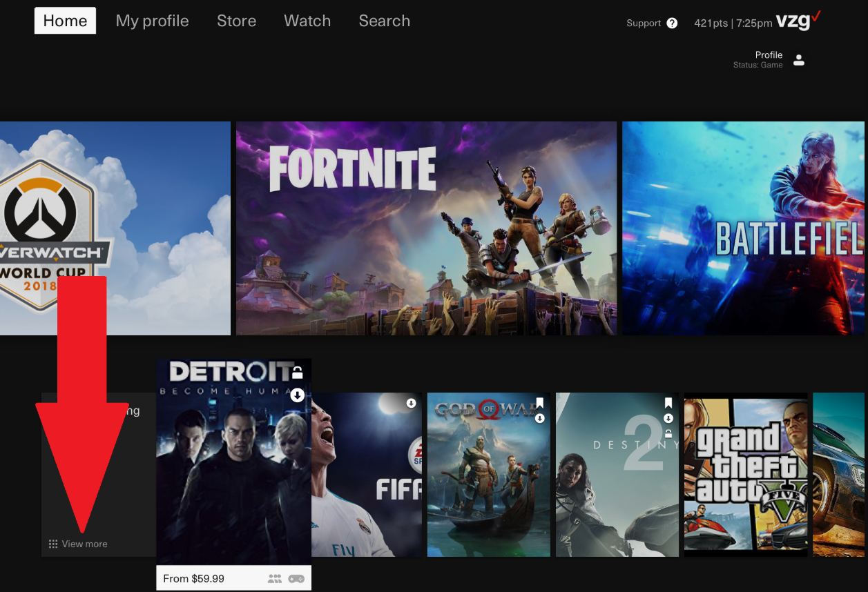Open the Watch tab
Image resolution: width=868 pixels, height=592 pixels.
pos(307,21)
